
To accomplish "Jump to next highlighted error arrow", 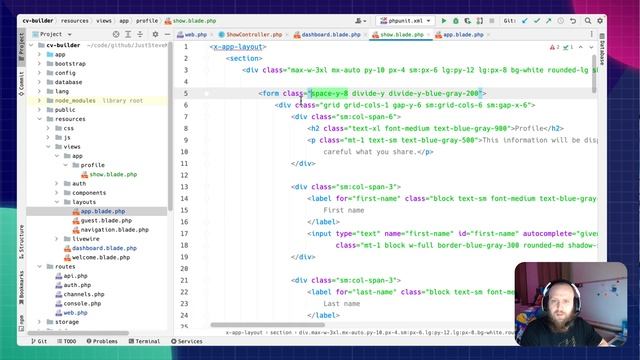I will click(591, 47).
